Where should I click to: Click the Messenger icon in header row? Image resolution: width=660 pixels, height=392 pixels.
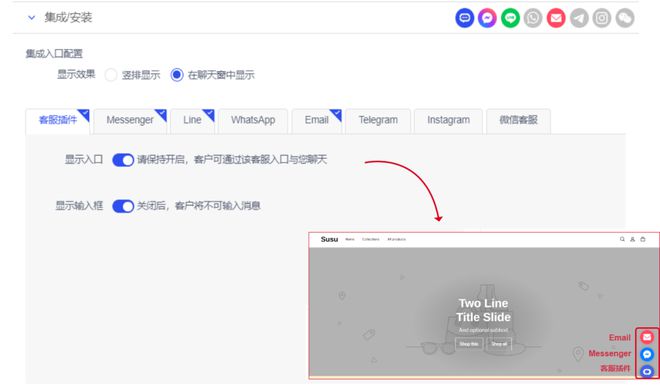pyautogui.click(x=487, y=18)
